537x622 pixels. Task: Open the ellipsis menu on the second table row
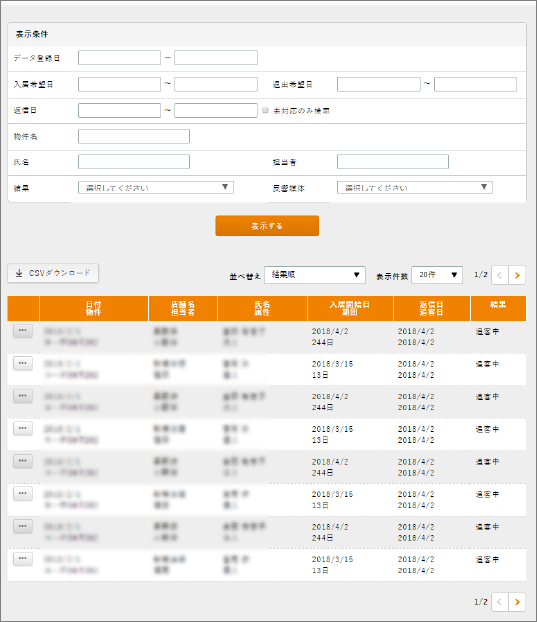click(23, 363)
